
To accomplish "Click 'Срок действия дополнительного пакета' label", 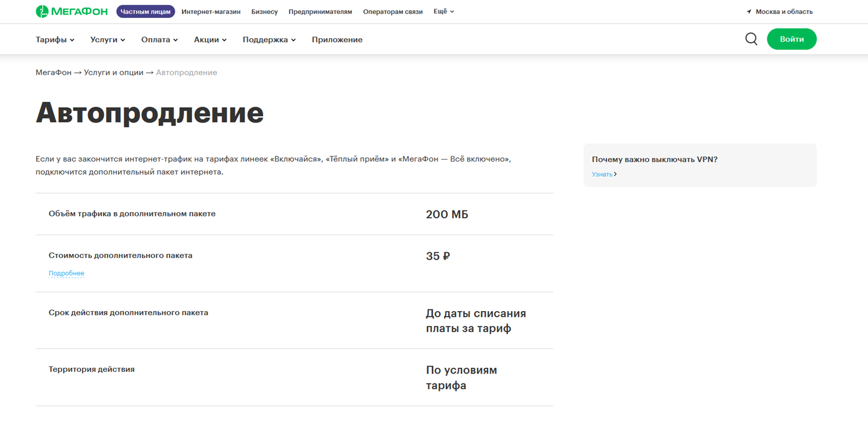I will 128,312.
